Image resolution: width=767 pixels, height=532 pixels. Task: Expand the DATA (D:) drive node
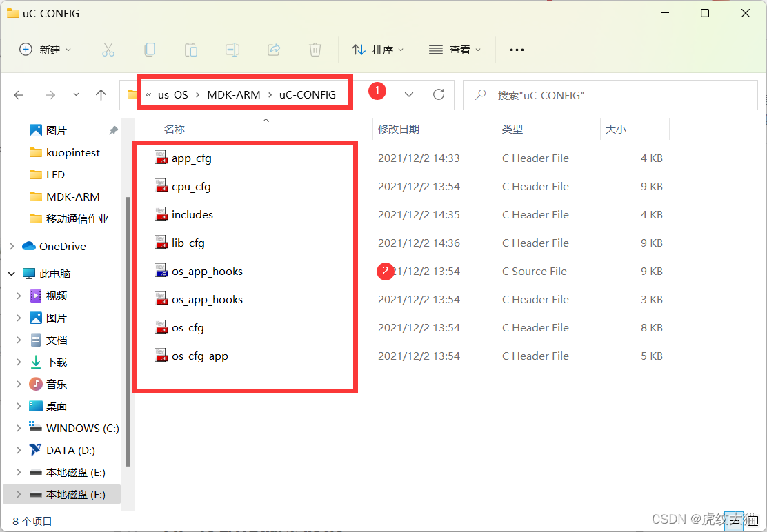19,450
